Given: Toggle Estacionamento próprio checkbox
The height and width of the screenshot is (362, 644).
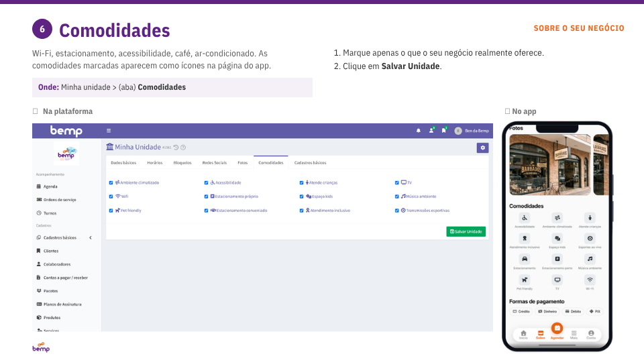Looking at the screenshot, I should [x=206, y=196].
